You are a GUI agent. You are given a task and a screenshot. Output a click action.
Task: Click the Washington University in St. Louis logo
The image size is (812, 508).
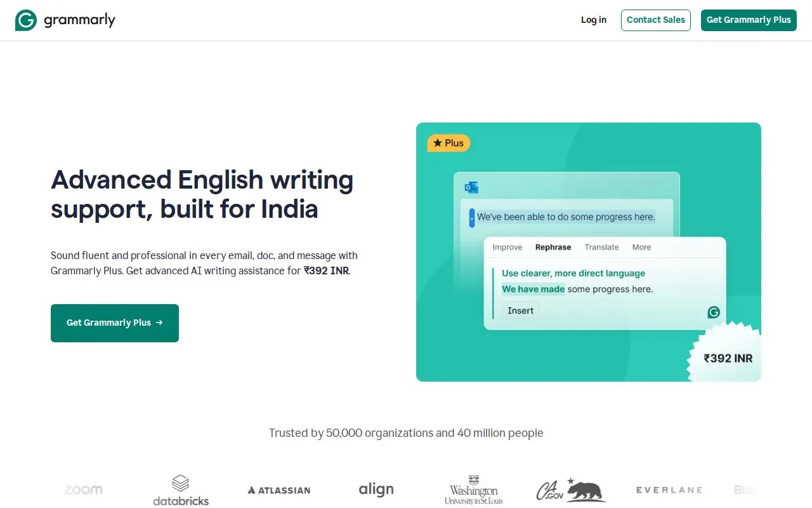tap(474, 490)
